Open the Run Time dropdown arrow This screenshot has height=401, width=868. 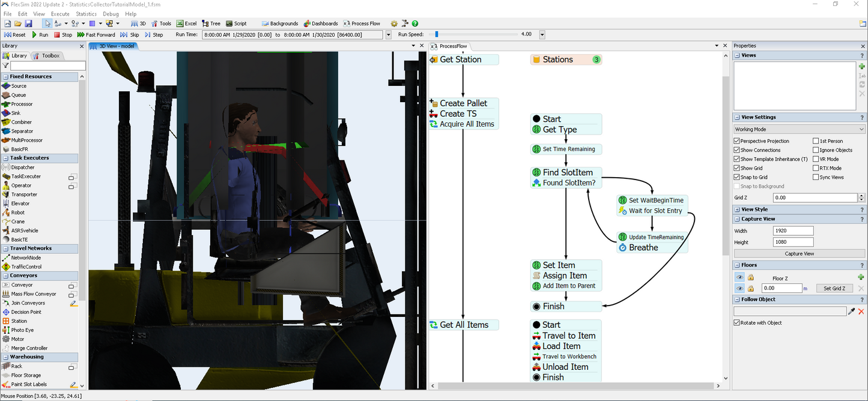[388, 35]
